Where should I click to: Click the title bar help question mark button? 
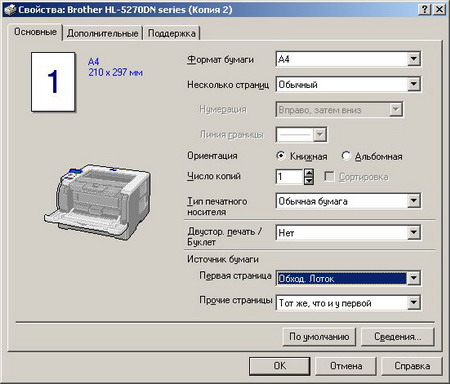(x=424, y=9)
